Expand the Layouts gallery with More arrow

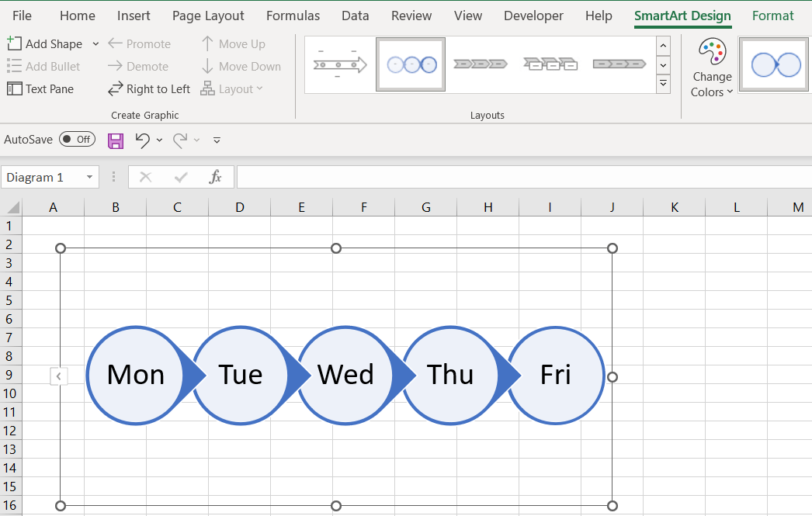[663, 82]
